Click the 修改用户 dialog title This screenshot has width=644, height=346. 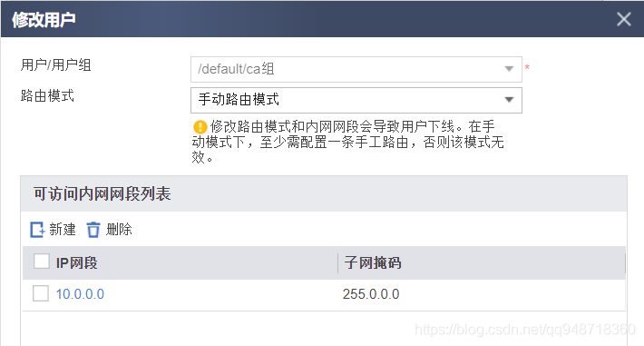pos(44,19)
